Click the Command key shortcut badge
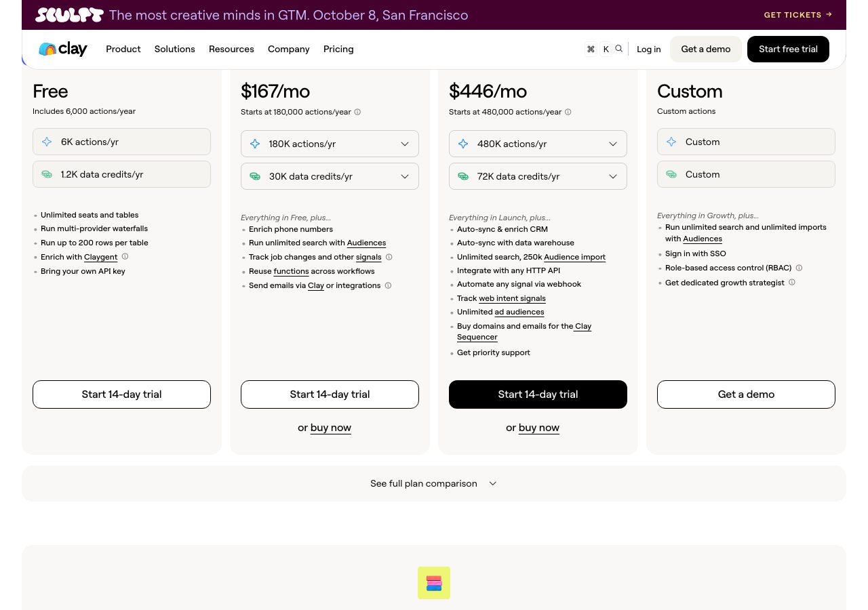This screenshot has width=868, height=610. (x=591, y=49)
